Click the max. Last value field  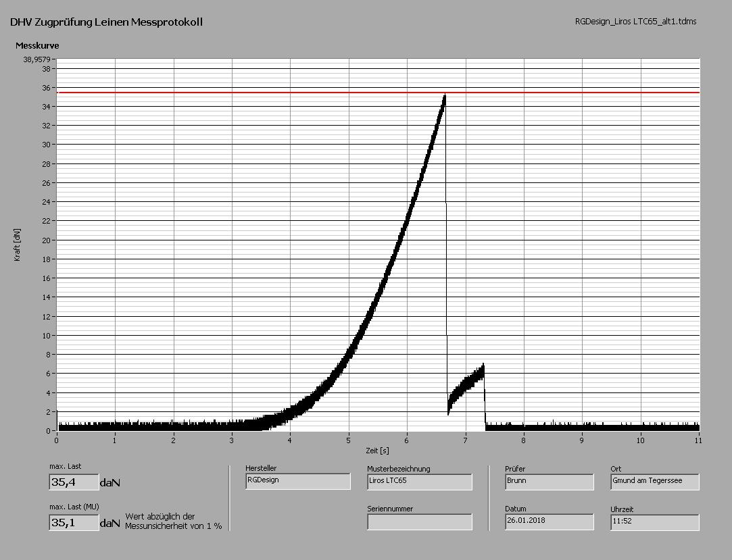tap(73, 482)
